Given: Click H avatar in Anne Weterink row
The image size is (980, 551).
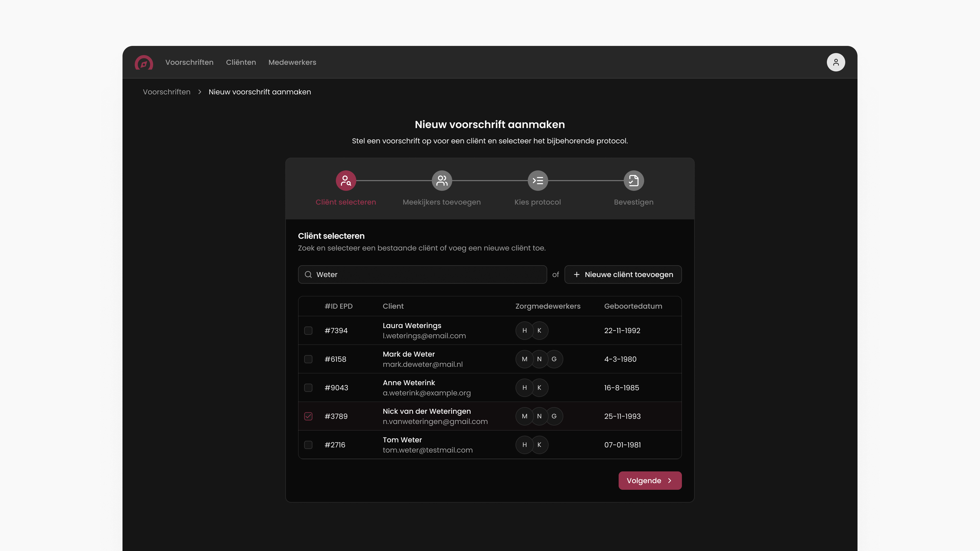Looking at the screenshot, I should (525, 387).
